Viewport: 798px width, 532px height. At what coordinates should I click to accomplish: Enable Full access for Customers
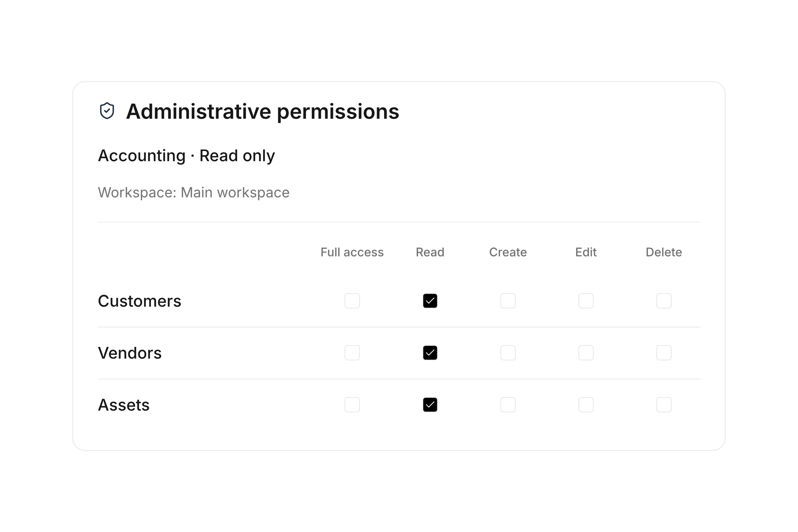click(352, 301)
